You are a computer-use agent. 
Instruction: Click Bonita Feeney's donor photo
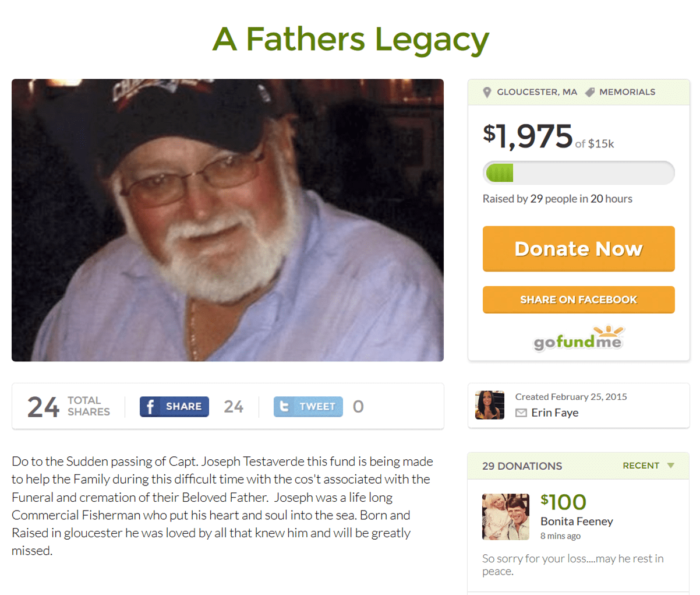[505, 516]
